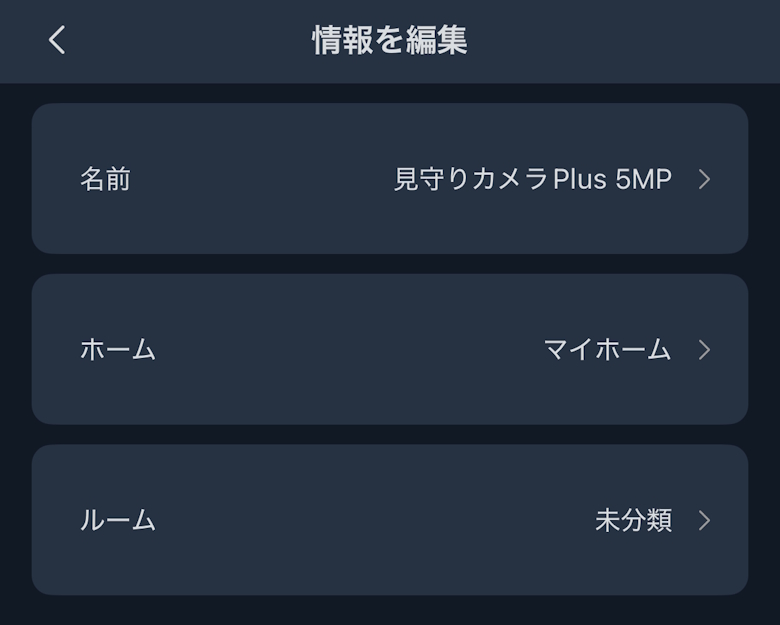Click the chevron icon beside 未分類
This screenshot has width=780, height=625.
(x=704, y=520)
